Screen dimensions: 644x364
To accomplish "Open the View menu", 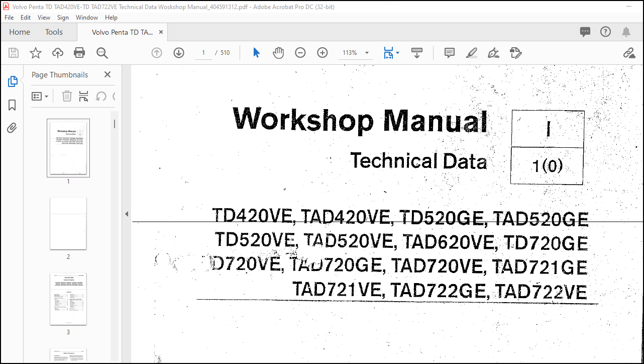I will pyautogui.click(x=44, y=17).
